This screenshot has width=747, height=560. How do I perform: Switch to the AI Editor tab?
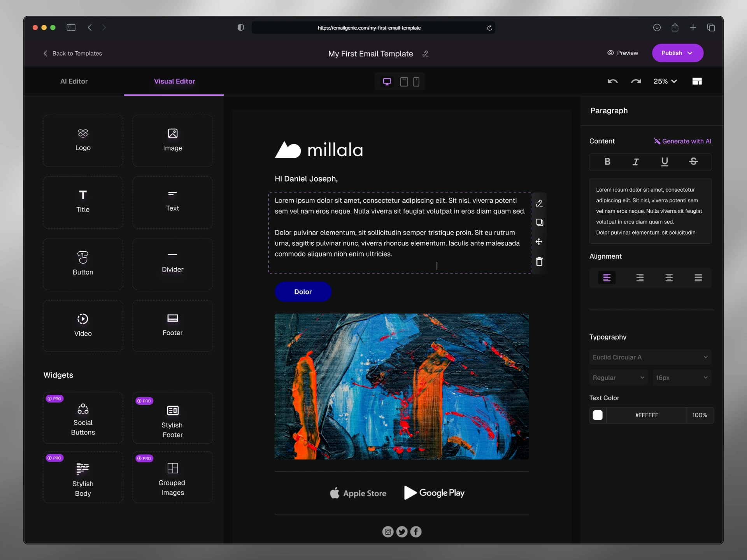(x=74, y=81)
